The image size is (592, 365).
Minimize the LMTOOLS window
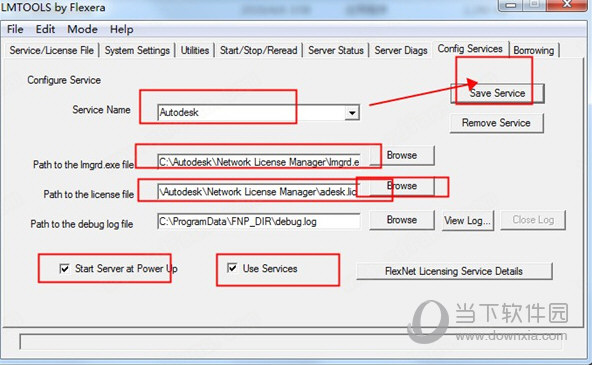pyautogui.click(x=511, y=5)
